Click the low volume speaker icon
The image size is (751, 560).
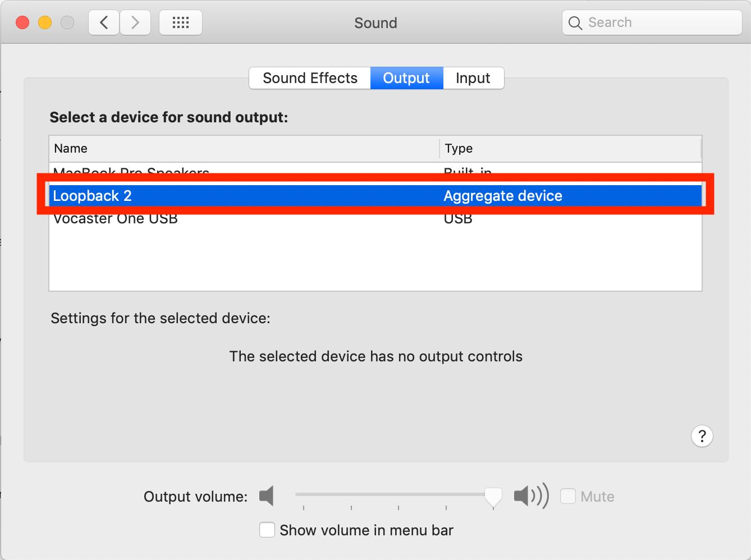click(x=267, y=496)
